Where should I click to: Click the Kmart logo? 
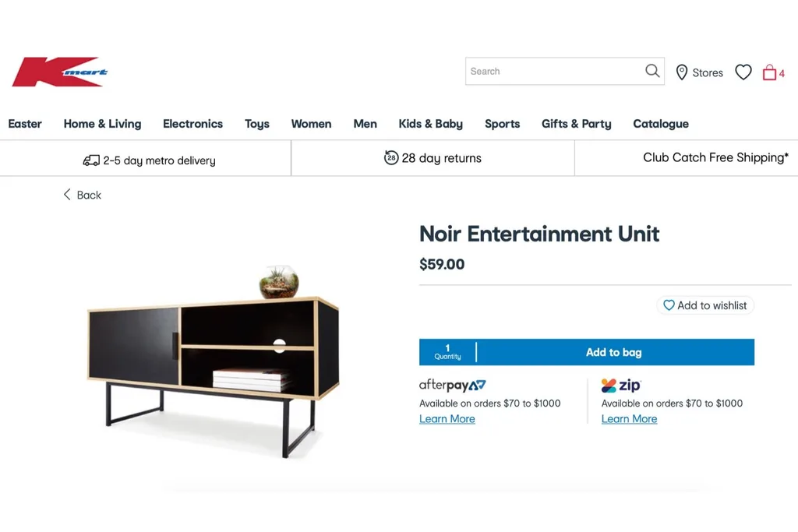[x=60, y=72]
